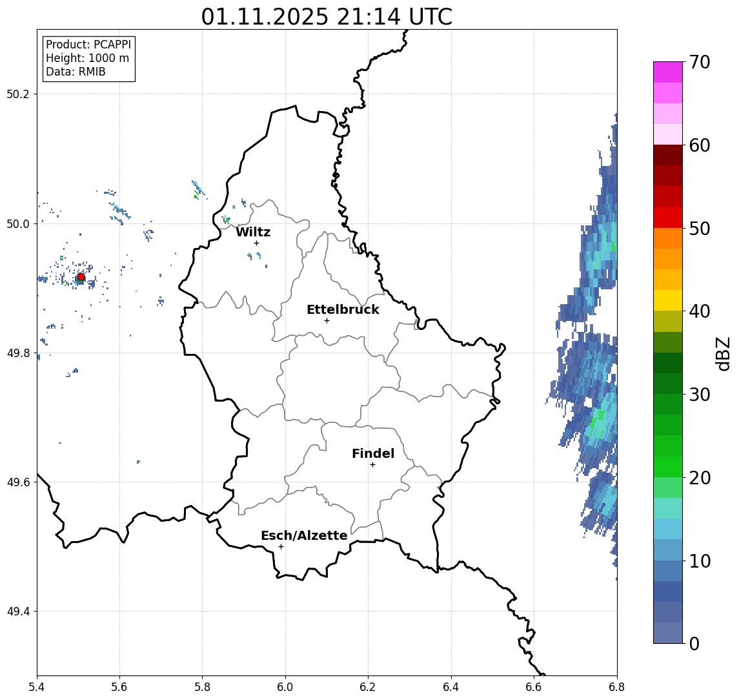739x700 pixels.
Task: Click the Esch/Alzette label
Action: coord(304,535)
